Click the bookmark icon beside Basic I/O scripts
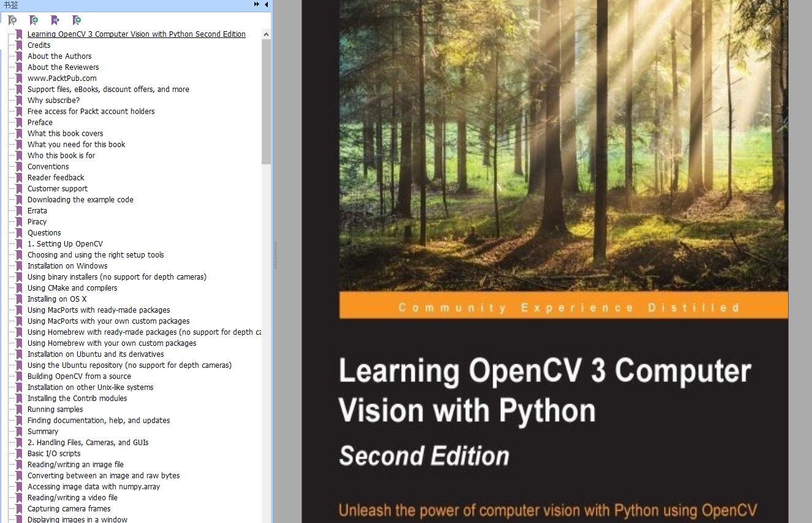The image size is (812, 523). coord(20,454)
